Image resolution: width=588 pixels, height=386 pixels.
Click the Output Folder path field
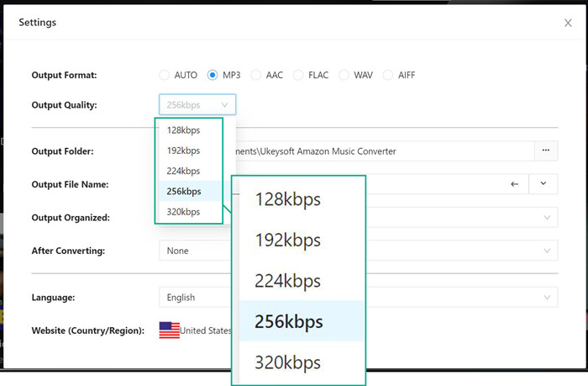(378, 151)
